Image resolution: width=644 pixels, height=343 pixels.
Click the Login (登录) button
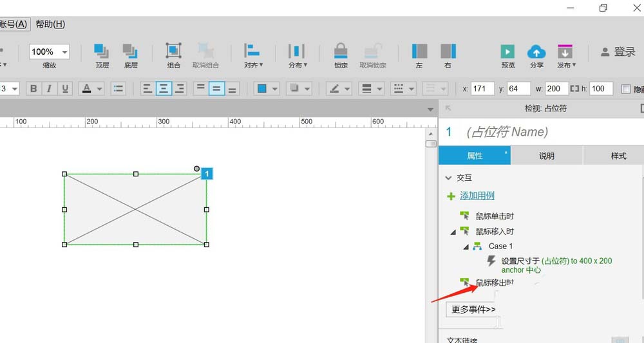618,51
